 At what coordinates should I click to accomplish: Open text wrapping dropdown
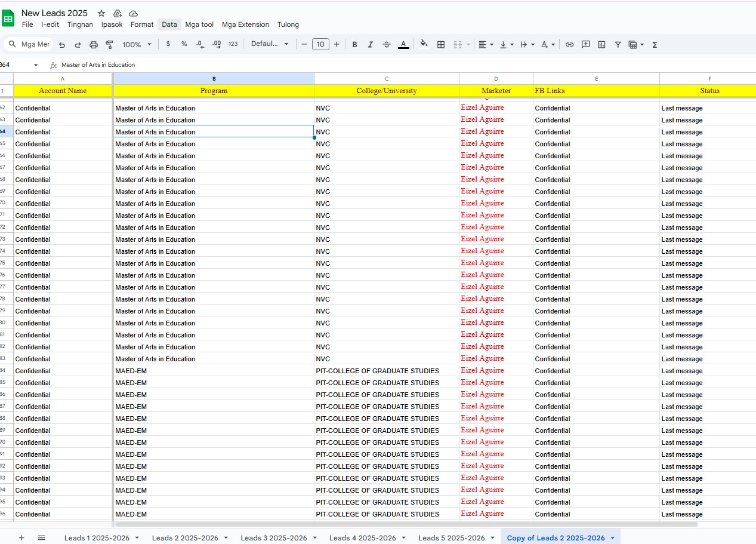tap(527, 45)
